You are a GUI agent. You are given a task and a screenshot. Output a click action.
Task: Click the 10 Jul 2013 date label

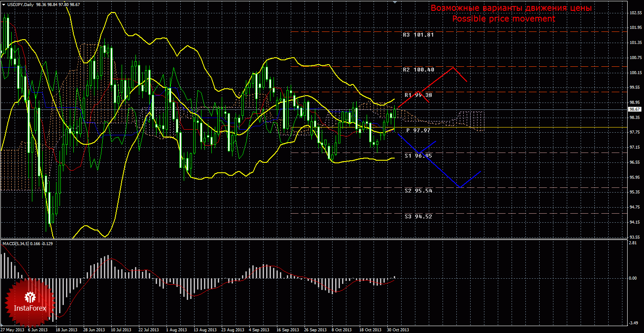pyautogui.click(x=120, y=330)
